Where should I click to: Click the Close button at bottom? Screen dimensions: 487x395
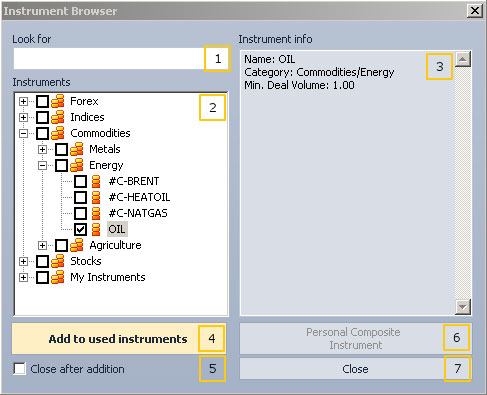pos(355,369)
